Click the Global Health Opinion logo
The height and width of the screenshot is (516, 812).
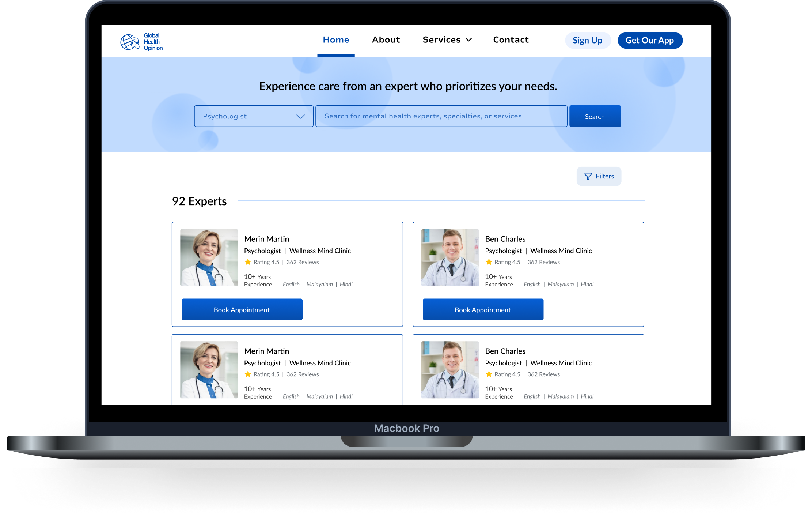[141, 42]
